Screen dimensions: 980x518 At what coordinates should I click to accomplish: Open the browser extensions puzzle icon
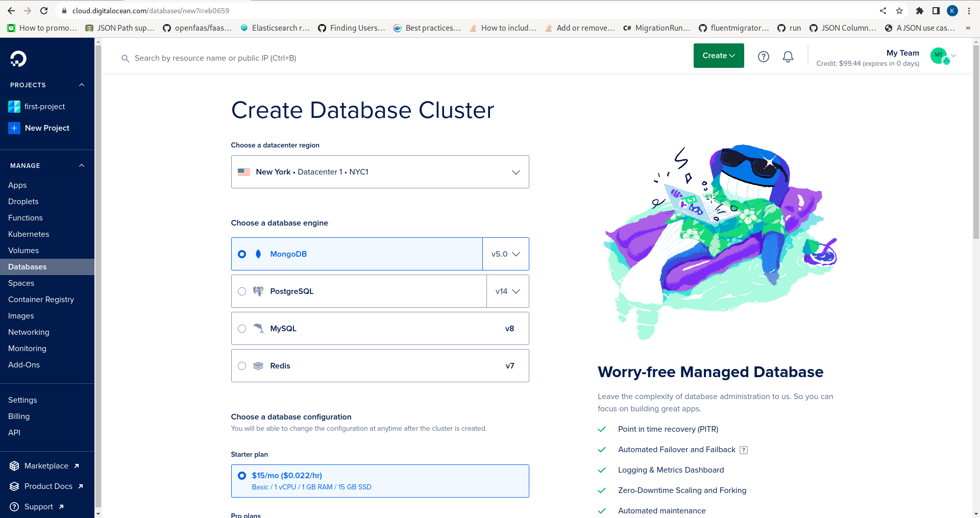(x=920, y=11)
